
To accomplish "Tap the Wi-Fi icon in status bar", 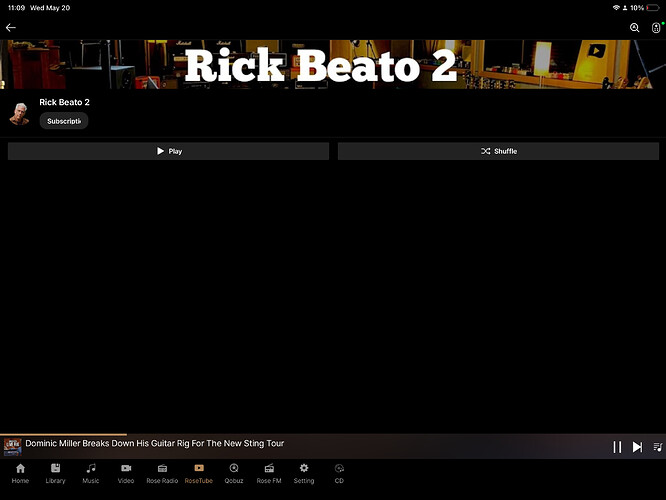I will click(x=616, y=8).
